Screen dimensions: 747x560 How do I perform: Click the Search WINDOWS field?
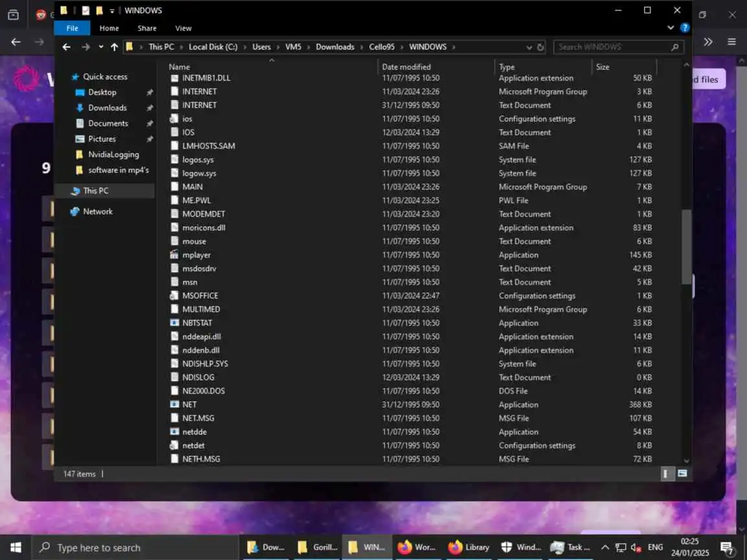click(x=619, y=47)
